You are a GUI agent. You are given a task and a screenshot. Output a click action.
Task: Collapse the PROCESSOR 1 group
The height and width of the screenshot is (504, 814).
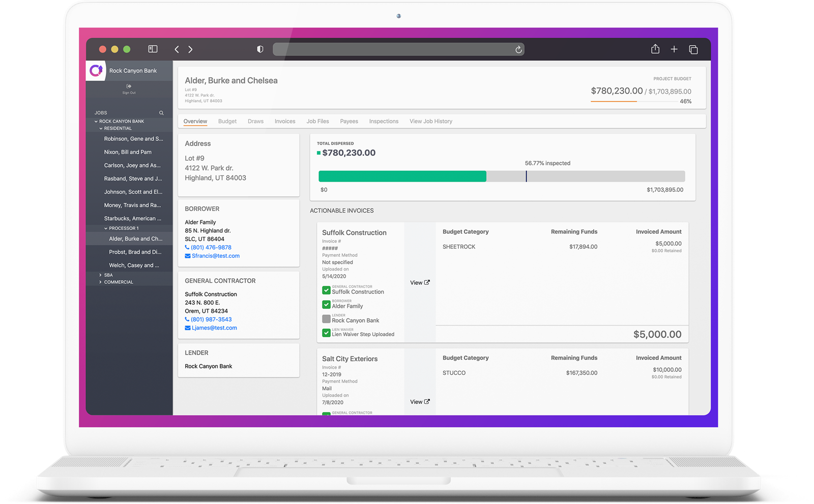tap(106, 228)
